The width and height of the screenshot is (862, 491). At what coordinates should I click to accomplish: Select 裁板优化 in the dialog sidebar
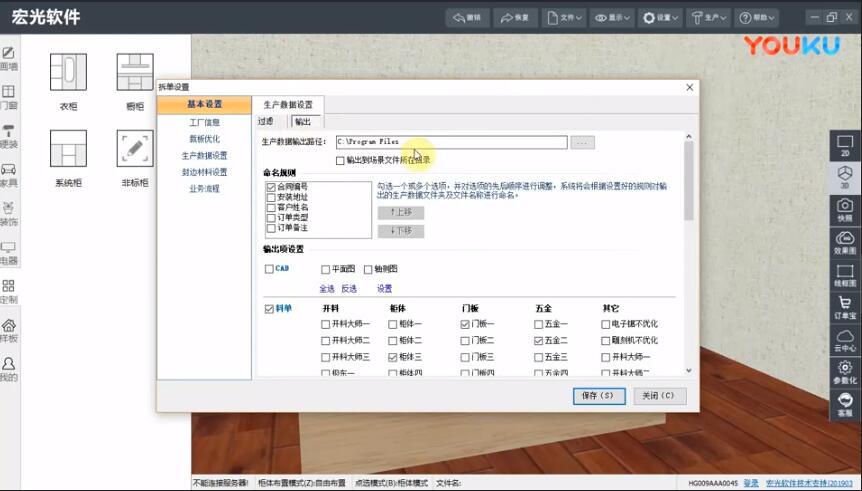click(x=205, y=139)
